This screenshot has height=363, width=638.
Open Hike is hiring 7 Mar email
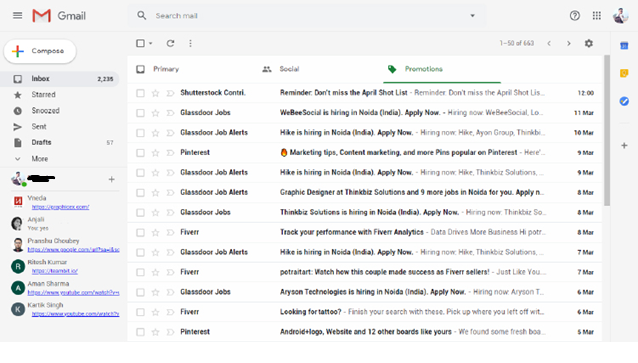[365, 252]
